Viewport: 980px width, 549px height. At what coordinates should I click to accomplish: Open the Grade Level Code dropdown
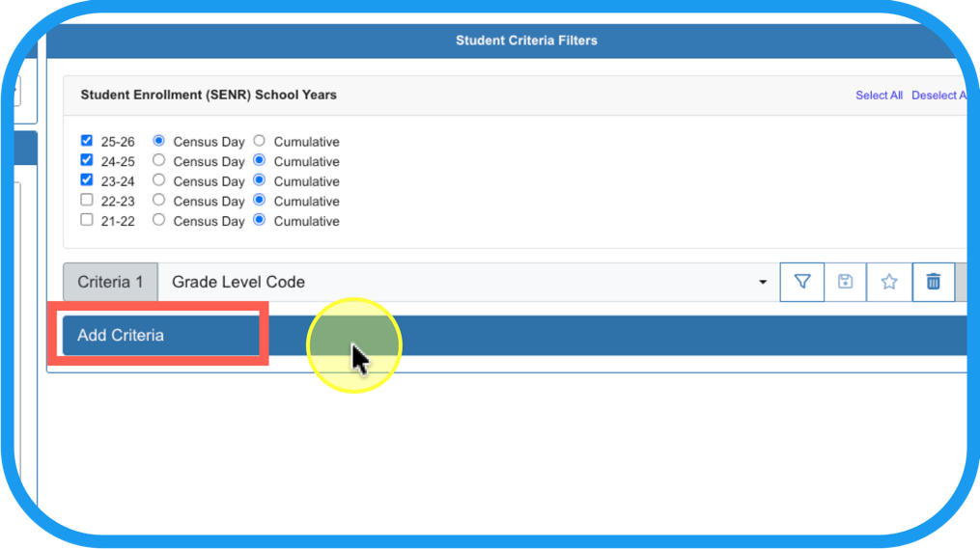click(468, 282)
